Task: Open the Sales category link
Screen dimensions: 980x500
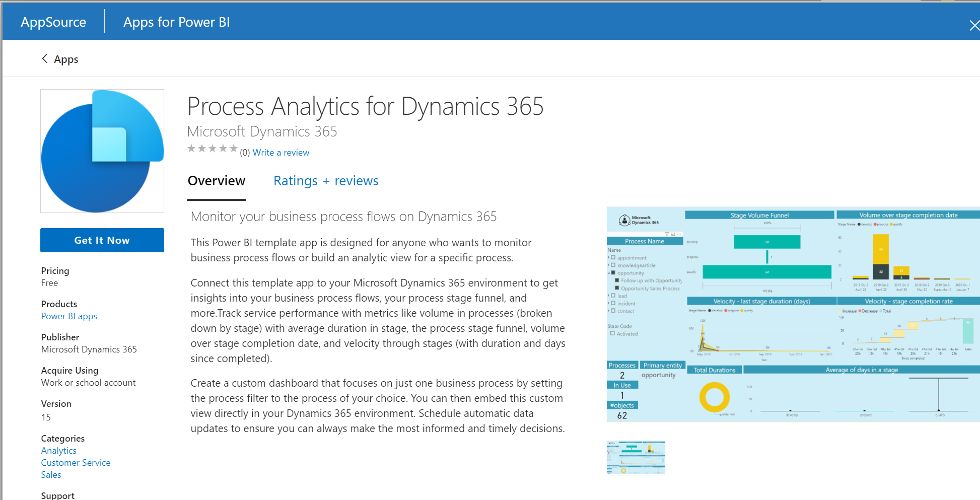Action: pos(51,475)
